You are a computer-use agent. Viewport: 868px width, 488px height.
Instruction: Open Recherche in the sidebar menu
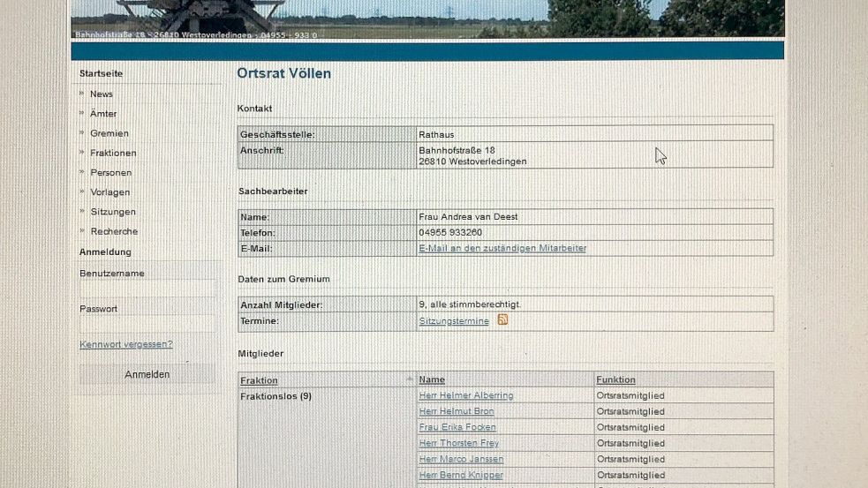pyautogui.click(x=114, y=231)
